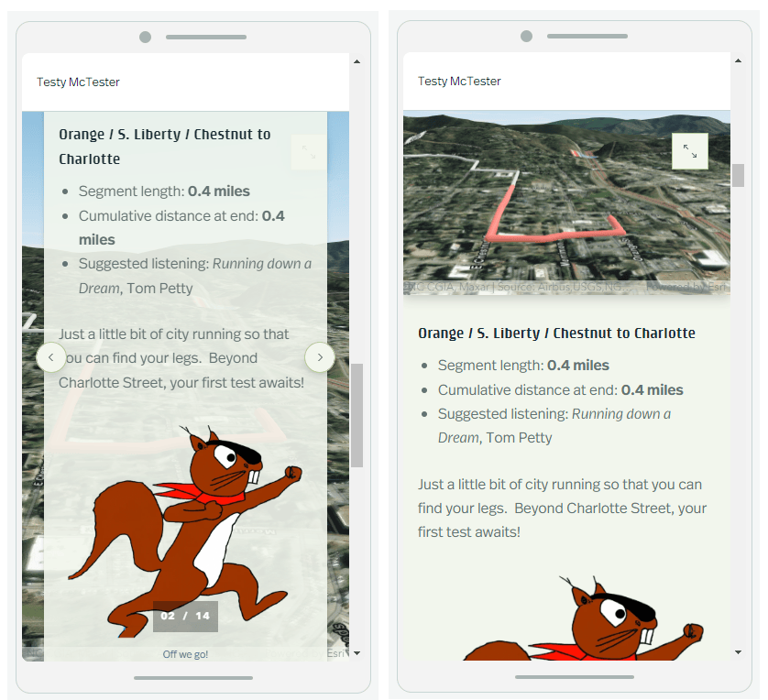Click the scroll-down arrow on the right panel
Image resolution: width=768 pixels, height=700 pixels.
pyautogui.click(x=739, y=653)
